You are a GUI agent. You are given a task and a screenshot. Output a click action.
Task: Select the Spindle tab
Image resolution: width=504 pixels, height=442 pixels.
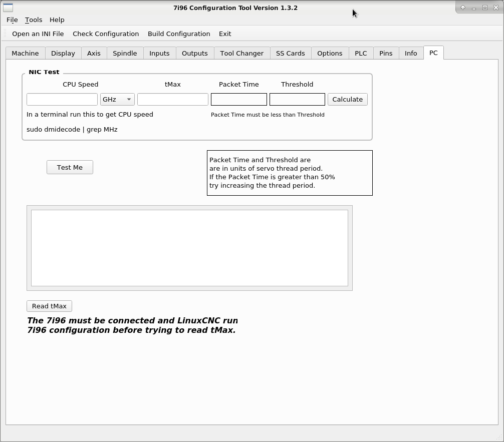(x=125, y=54)
